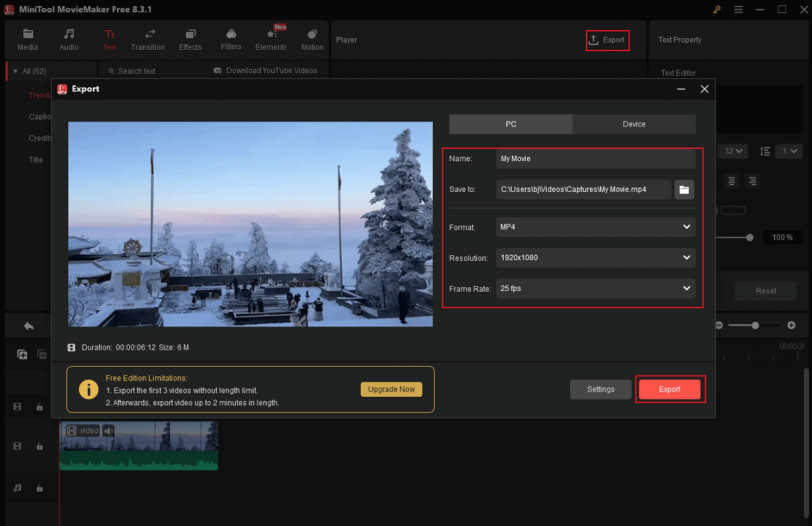
Task: Open the Resolution dropdown showing 1920x1080
Action: point(595,258)
